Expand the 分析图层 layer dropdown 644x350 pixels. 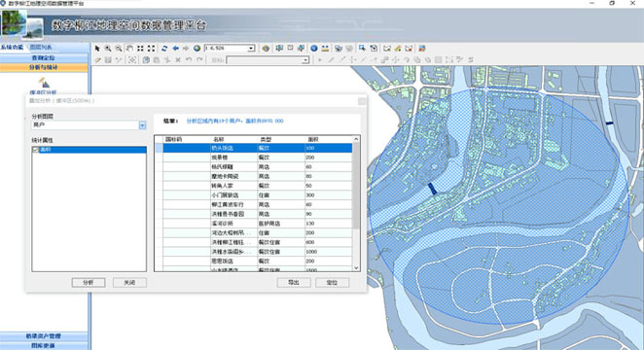(x=142, y=125)
